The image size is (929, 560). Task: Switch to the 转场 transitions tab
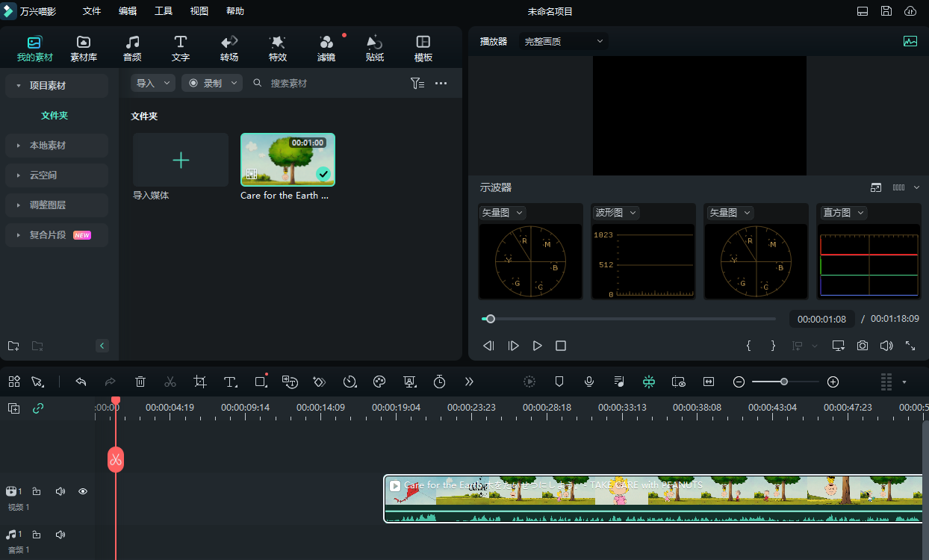click(229, 49)
